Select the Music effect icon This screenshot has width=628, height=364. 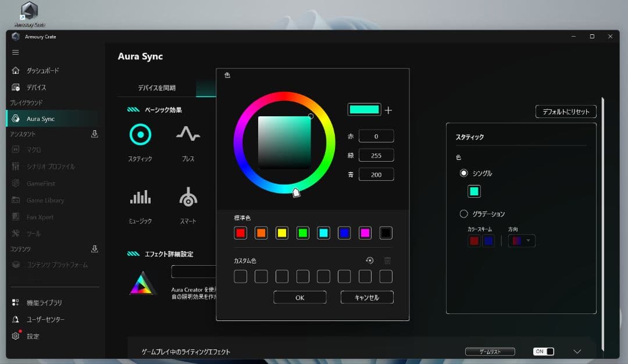(x=140, y=198)
